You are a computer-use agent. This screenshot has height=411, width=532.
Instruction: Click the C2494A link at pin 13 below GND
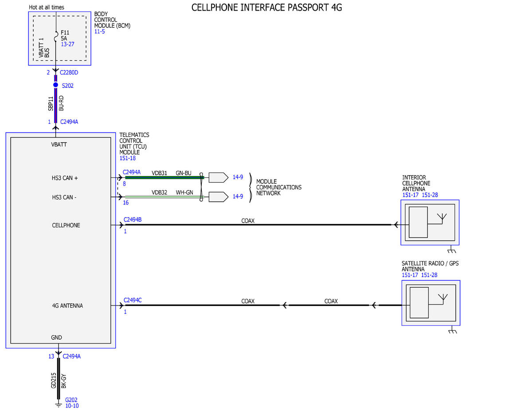[x=72, y=356]
